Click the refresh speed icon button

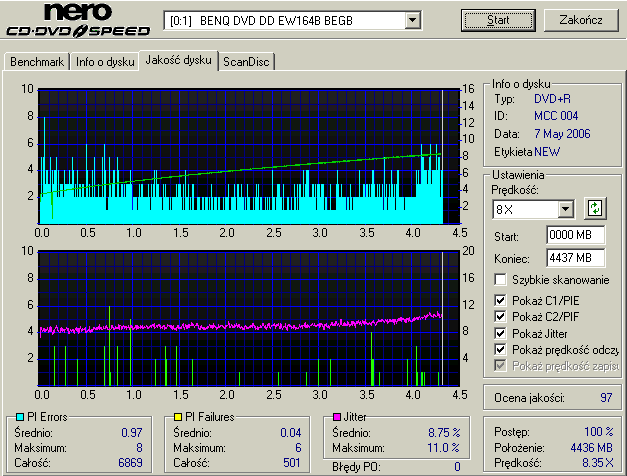[595, 208]
